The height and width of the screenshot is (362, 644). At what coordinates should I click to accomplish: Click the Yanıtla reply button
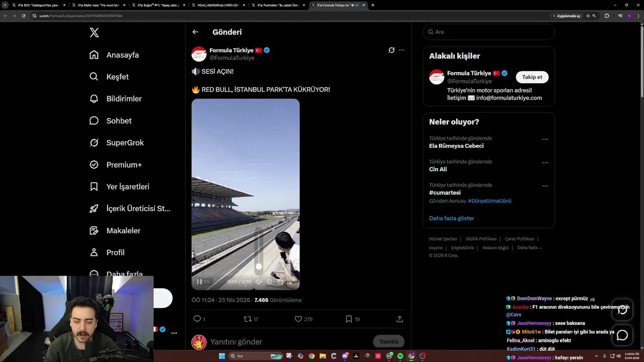click(x=388, y=342)
